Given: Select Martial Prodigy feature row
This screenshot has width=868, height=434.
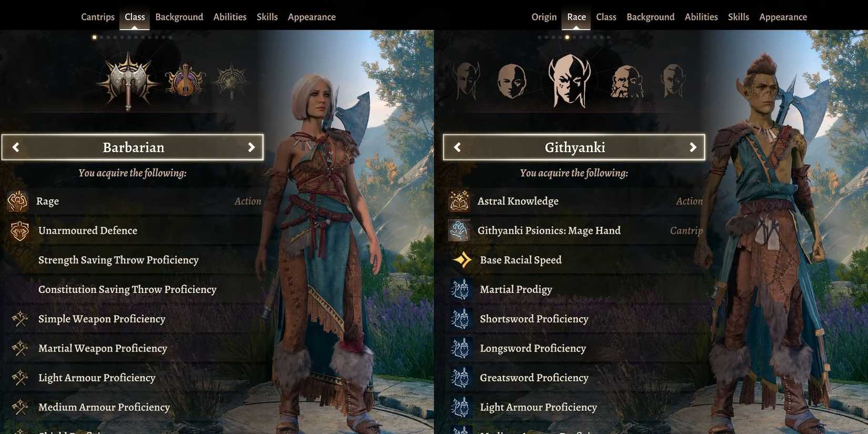Looking at the screenshot, I should pyautogui.click(x=576, y=289).
